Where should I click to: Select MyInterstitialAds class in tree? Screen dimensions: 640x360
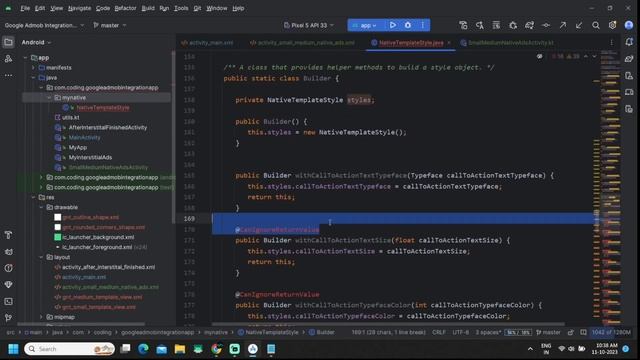[x=90, y=158]
